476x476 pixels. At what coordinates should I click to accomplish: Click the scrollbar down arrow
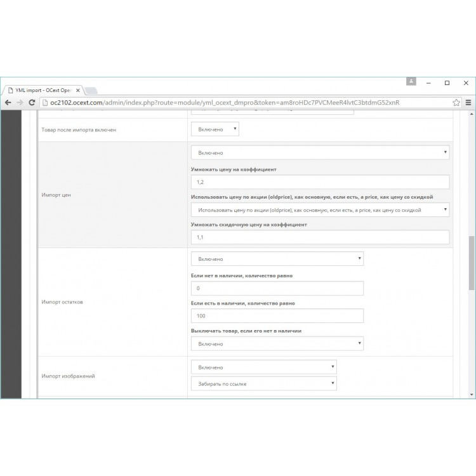click(x=472, y=395)
